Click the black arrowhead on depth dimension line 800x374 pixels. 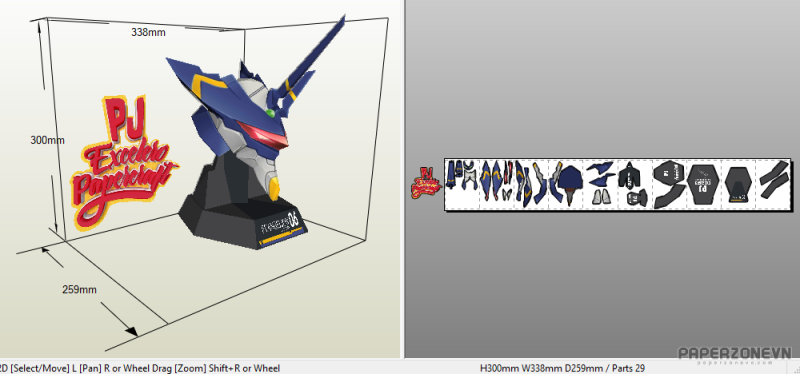point(131,331)
